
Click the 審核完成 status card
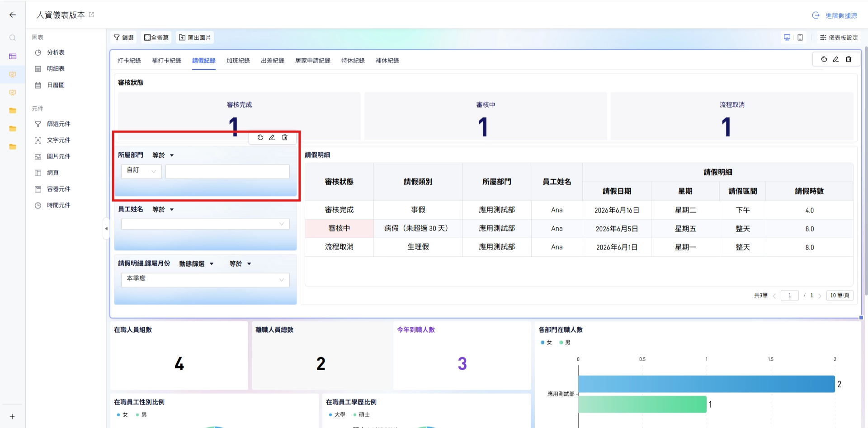coord(239,116)
